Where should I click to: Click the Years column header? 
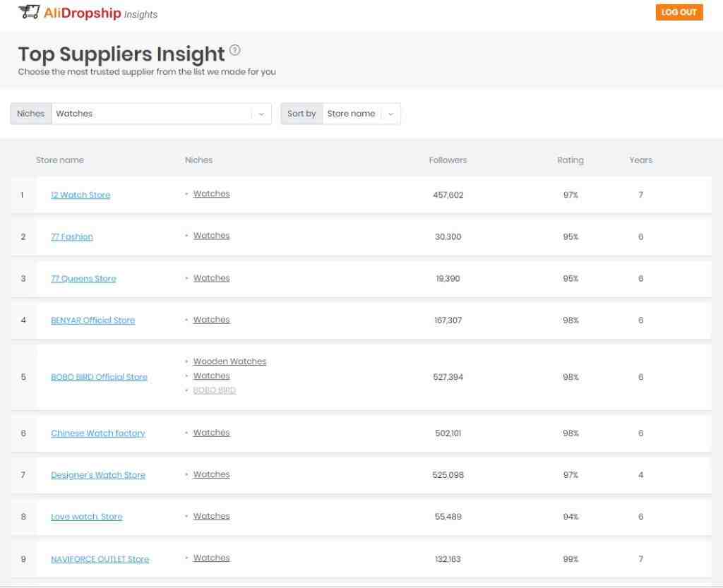[x=641, y=160]
